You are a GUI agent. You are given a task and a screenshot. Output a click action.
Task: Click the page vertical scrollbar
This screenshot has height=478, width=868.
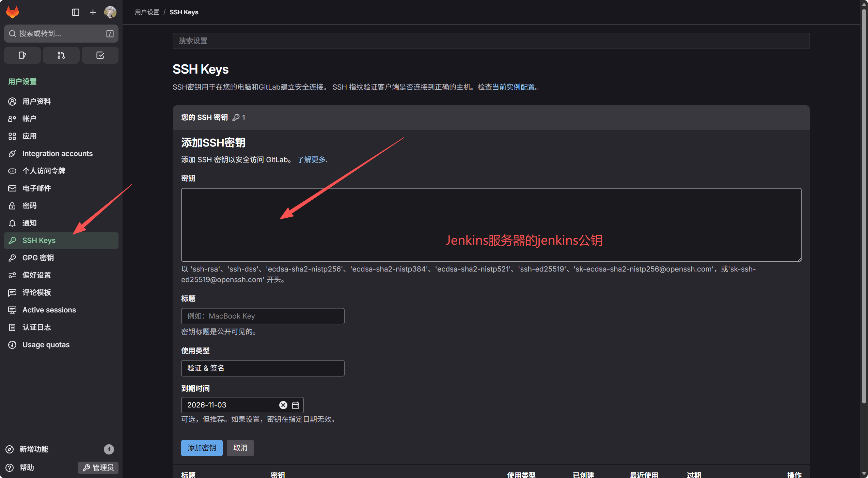[x=864, y=204]
